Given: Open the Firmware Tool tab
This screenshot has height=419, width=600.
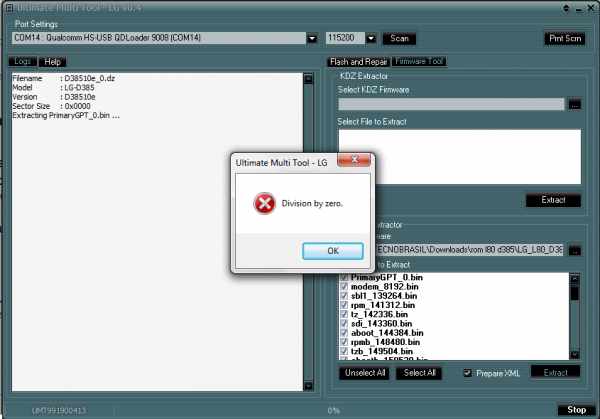Looking at the screenshot, I should click(x=419, y=61).
